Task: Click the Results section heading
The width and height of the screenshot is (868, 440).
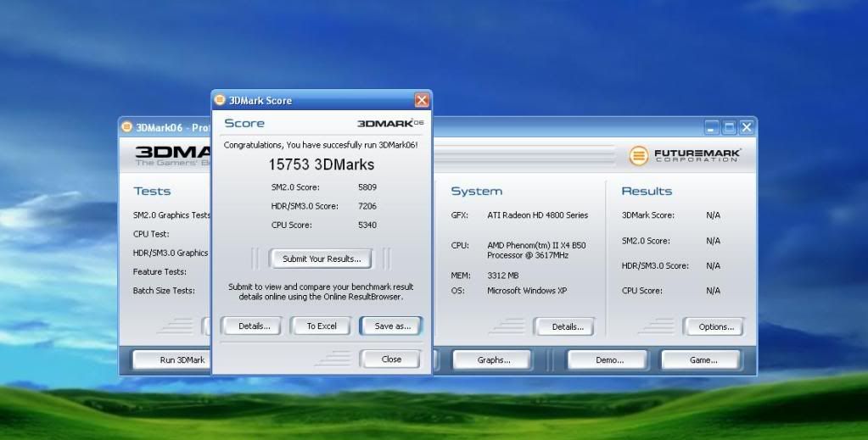Action: [x=647, y=191]
